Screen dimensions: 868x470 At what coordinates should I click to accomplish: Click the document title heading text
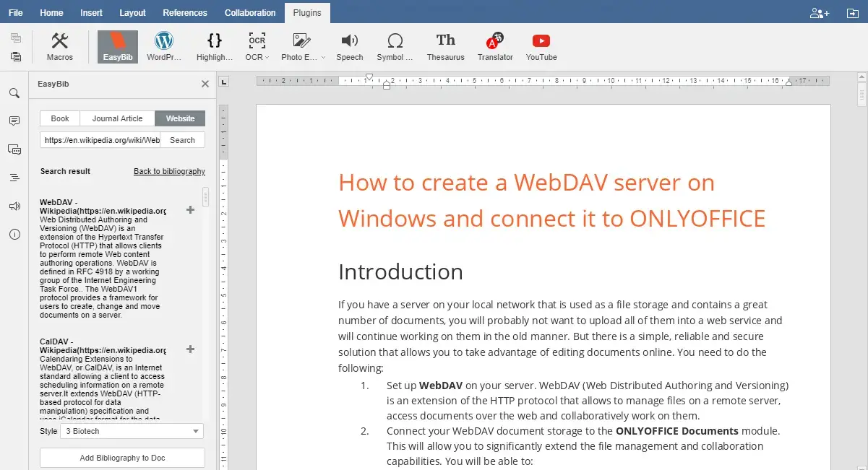pos(551,200)
